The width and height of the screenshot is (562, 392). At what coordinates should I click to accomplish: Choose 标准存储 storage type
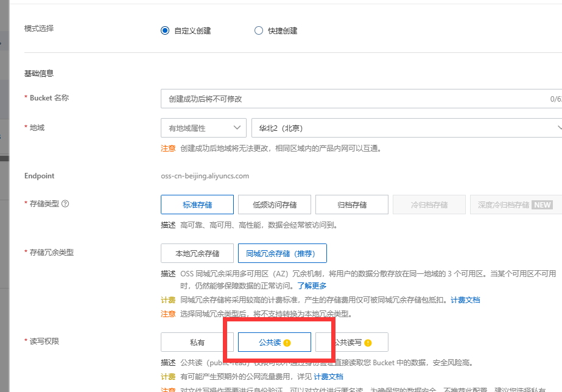coord(197,205)
